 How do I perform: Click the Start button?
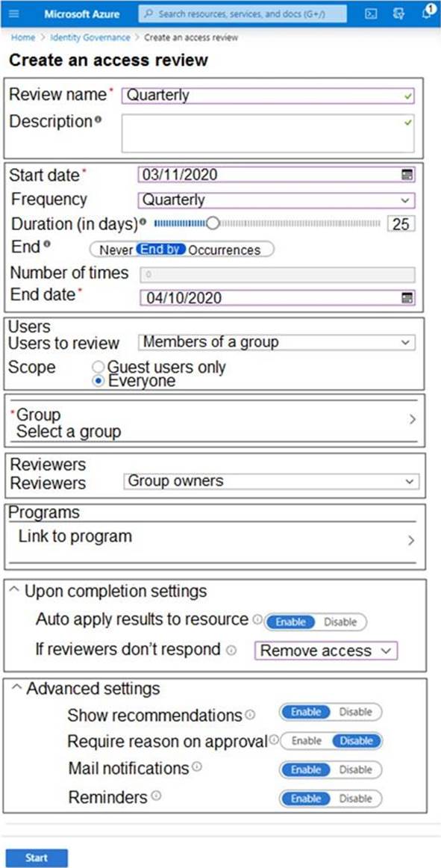tap(37, 858)
